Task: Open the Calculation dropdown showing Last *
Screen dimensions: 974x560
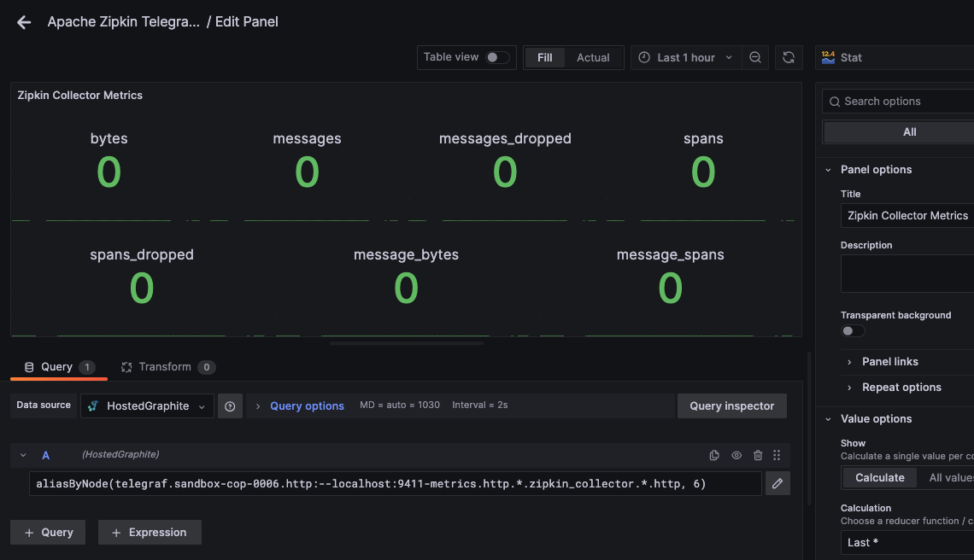Action: pyautogui.click(x=907, y=543)
